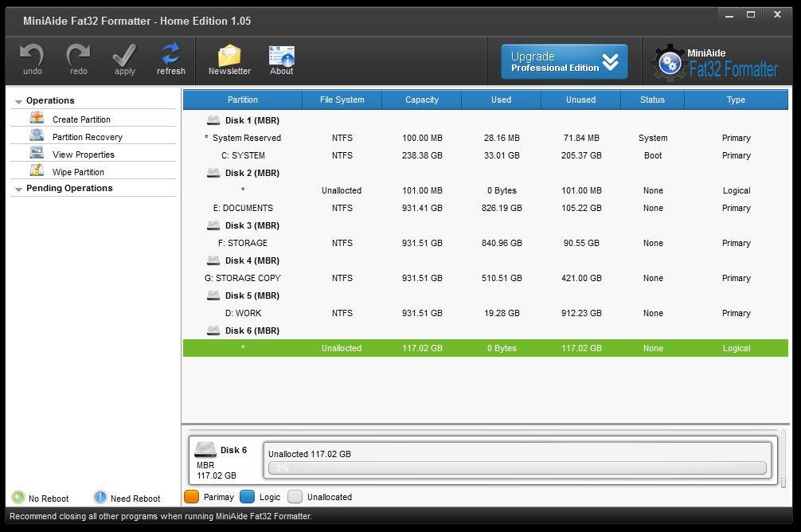801x532 pixels.
Task: Click the Disk 1 (MBR) label
Action: point(252,120)
